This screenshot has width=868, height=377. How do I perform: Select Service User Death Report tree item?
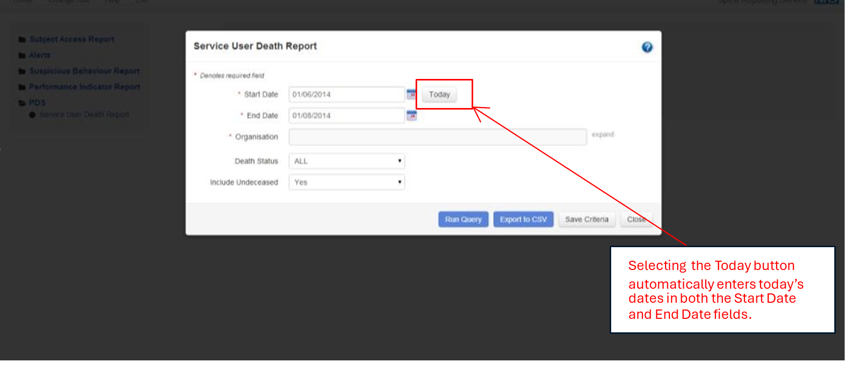85,114
